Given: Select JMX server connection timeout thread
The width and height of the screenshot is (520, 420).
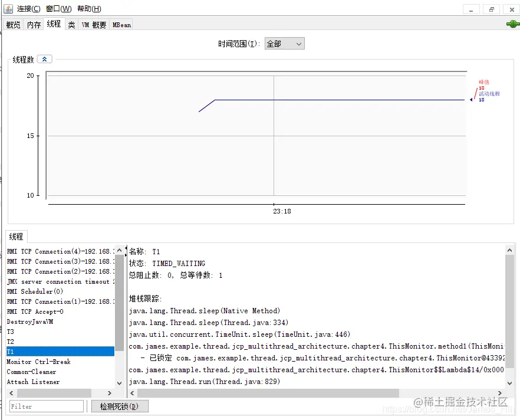Looking at the screenshot, I should click(x=60, y=281).
